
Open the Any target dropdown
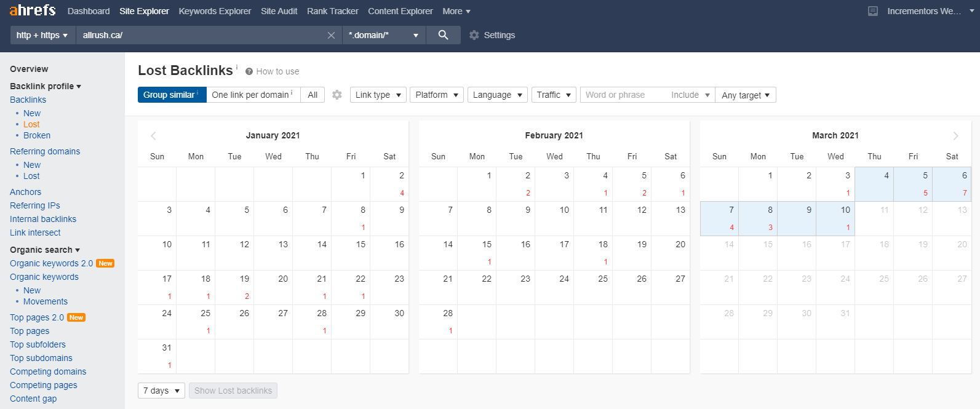tap(746, 95)
